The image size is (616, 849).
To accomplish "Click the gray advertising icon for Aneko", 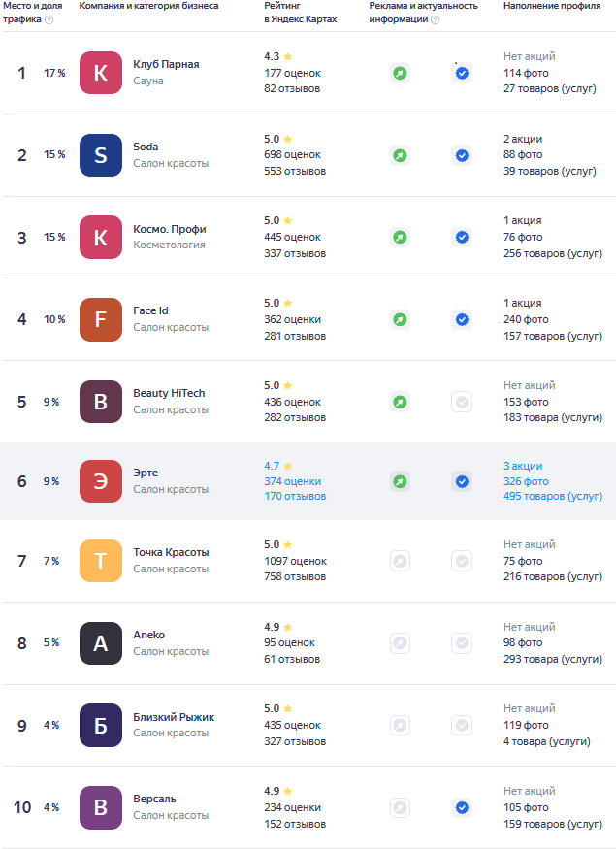I will coord(400,642).
